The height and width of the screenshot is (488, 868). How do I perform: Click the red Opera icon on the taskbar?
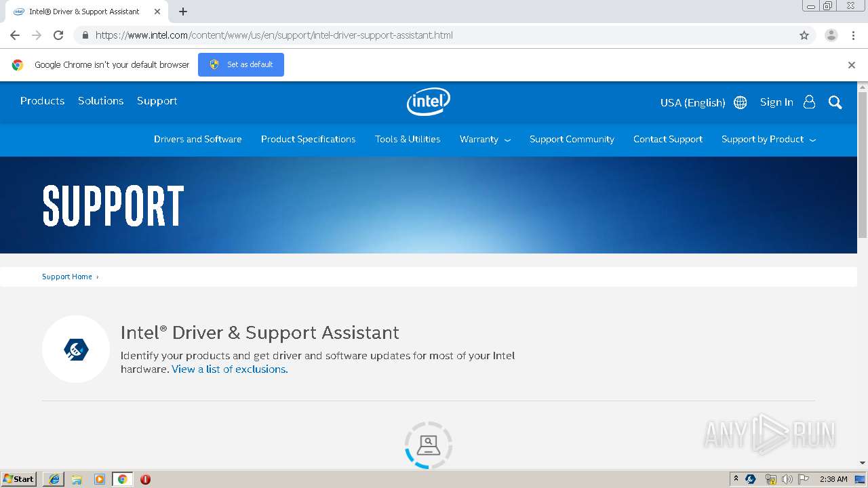pos(145,479)
